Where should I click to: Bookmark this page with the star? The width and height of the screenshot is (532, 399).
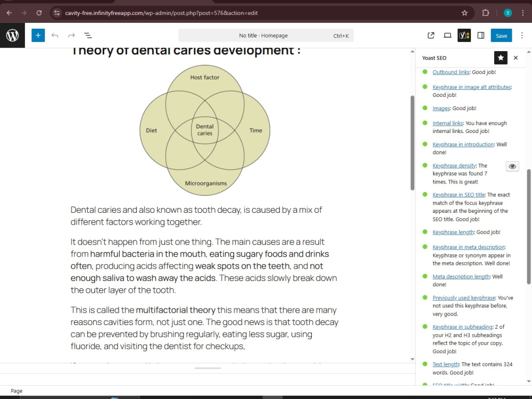pyautogui.click(x=464, y=13)
